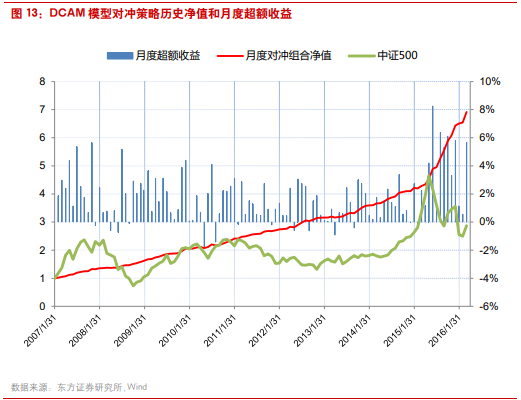Select legend label '月度对冲组合净值'
Screen dimensions: 521x400
click(288, 55)
